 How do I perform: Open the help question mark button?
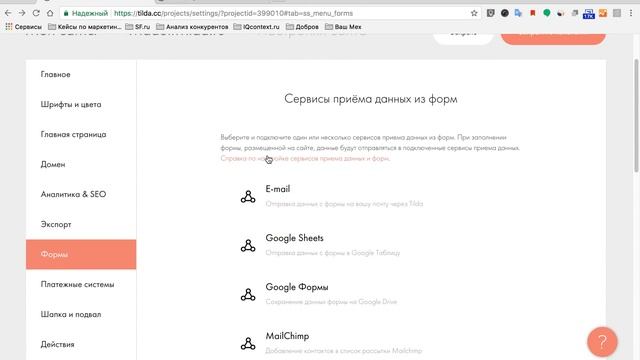pyautogui.click(x=602, y=342)
